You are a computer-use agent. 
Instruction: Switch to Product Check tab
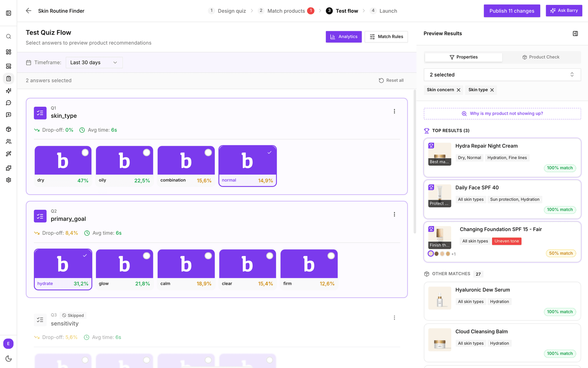[x=541, y=57]
